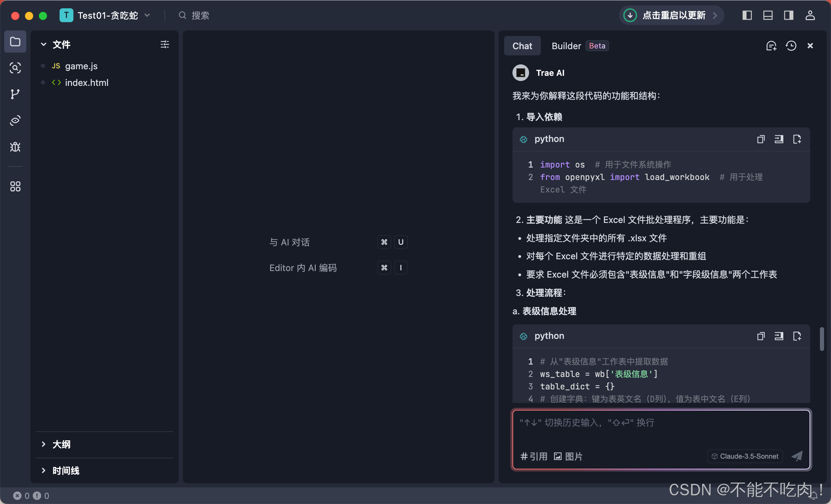Toggle the right sidebar layout
This screenshot has width=831, height=504.
[788, 15]
